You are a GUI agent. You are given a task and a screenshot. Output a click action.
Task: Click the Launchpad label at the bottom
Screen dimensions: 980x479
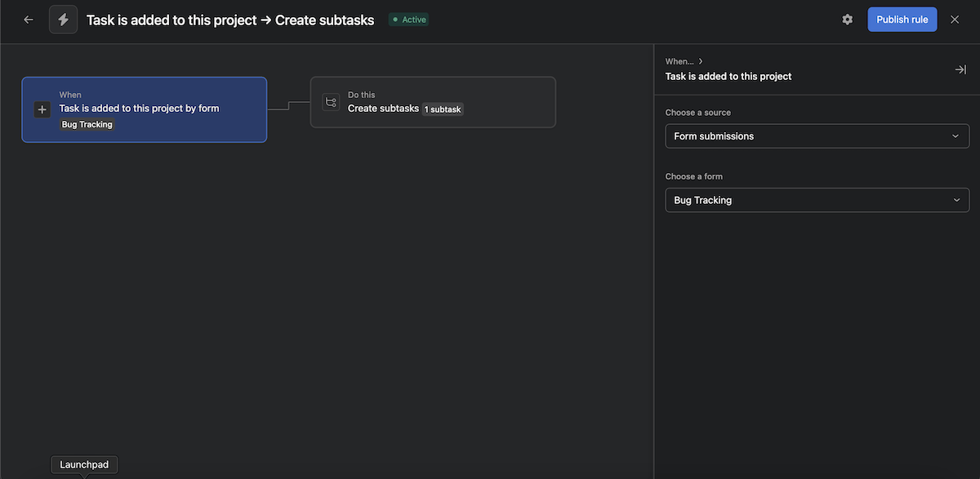[84, 465]
